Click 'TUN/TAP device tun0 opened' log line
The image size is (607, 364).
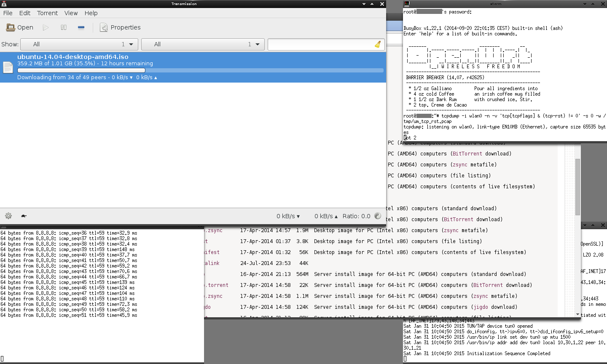point(468,326)
